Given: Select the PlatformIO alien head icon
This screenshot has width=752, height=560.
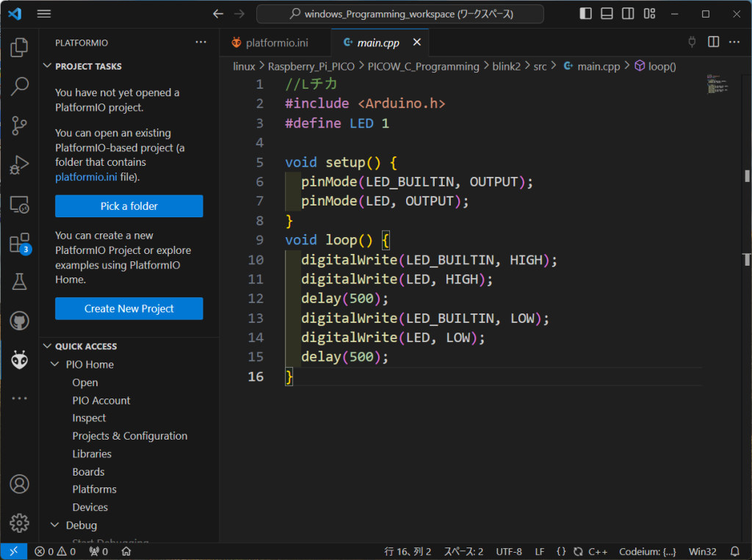Looking at the screenshot, I should [x=19, y=360].
